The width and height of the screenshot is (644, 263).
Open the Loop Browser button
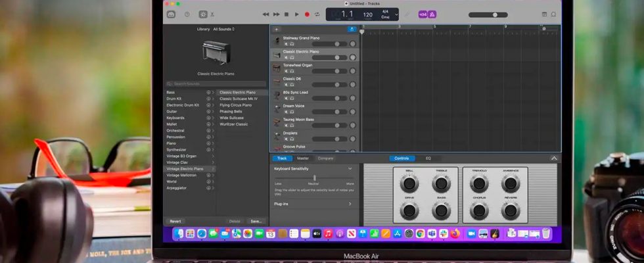click(553, 14)
